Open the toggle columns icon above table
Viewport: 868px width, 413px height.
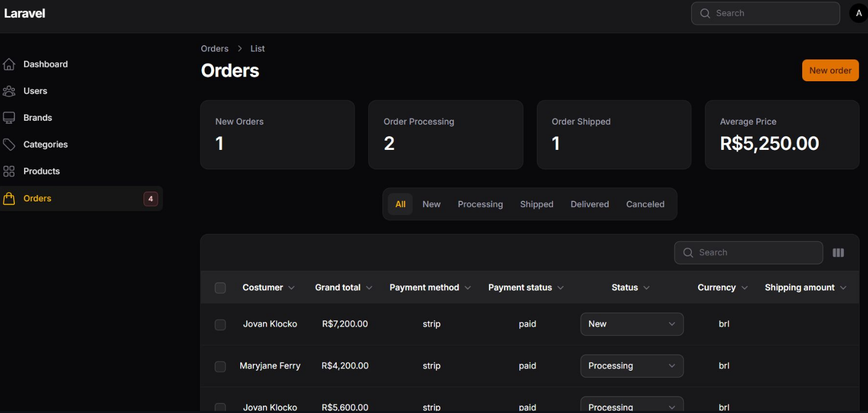838,253
